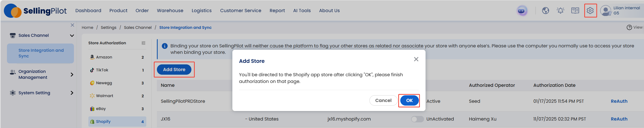Screen dimensions: 644x128
Task: Go to Settings breadcrumb
Action: tap(108, 28)
